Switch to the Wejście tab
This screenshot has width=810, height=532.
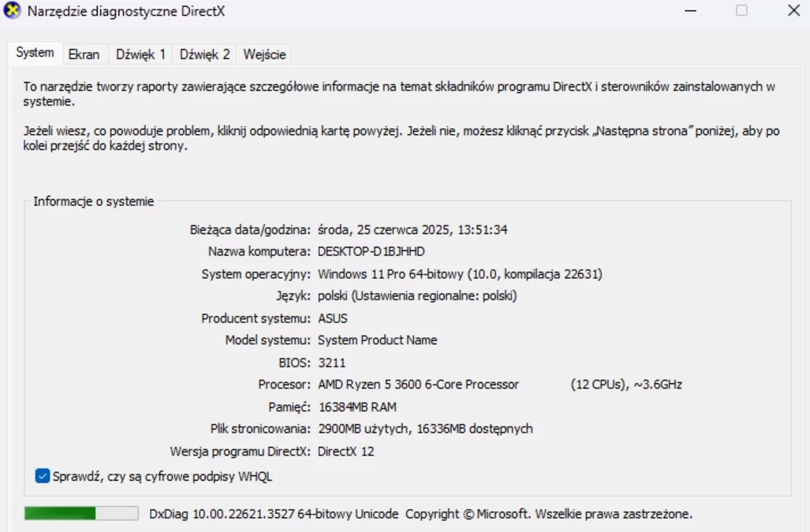coord(264,54)
